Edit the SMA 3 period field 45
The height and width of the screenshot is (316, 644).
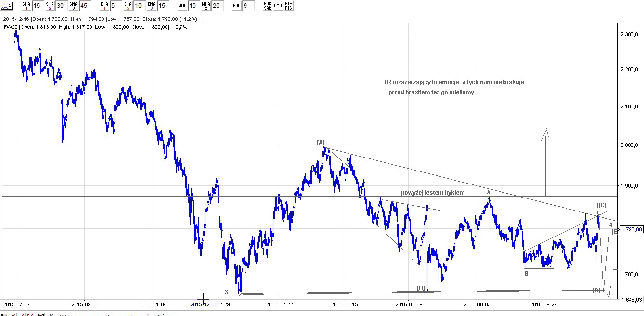85,6
